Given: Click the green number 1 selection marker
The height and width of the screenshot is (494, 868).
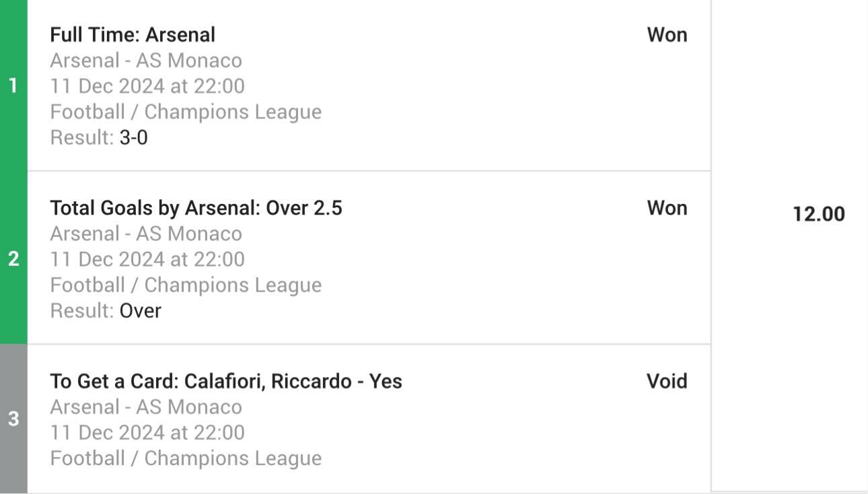Looking at the screenshot, I should point(13,85).
